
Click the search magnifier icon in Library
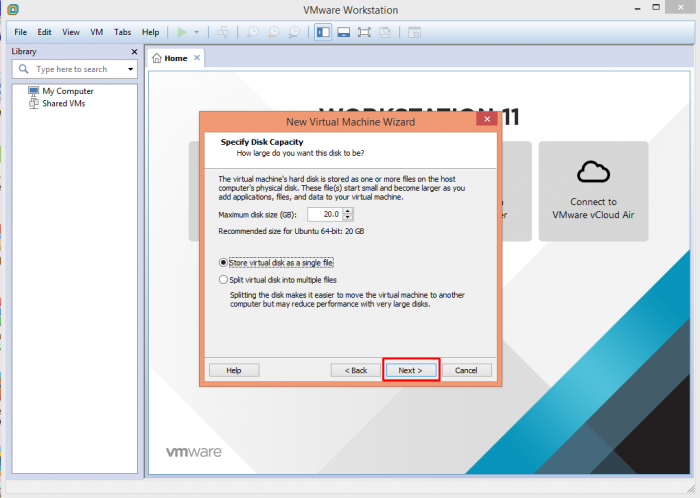pos(23,69)
